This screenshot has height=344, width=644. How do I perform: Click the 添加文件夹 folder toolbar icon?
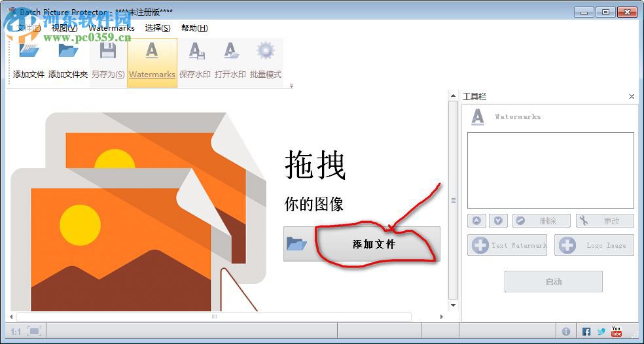click(68, 50)
